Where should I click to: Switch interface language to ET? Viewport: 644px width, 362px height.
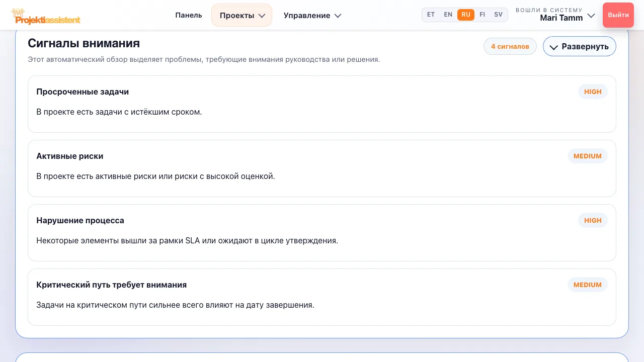[x=431, y=15]
